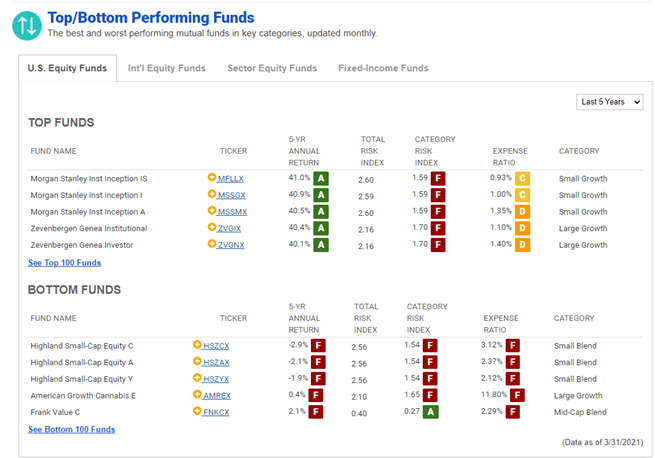This screenshot has height=458, width=655.
Task: Follow See Bottom 100 Funds link
Action: coord(71,430)
